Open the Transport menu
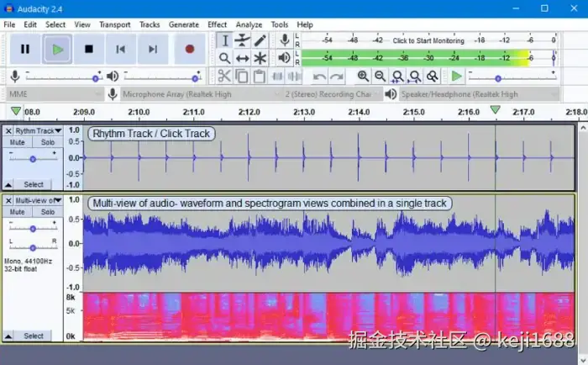Viewport: 588px width, 365px height. (x=115, y=24)
